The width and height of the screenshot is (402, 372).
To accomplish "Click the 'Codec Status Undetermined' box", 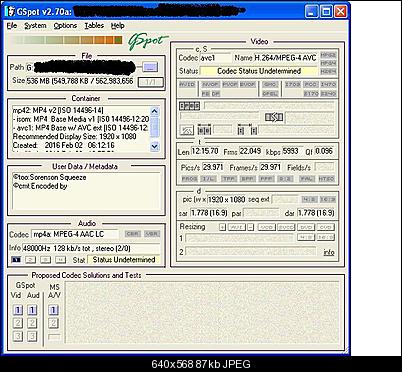I will [x=259, y=71].
